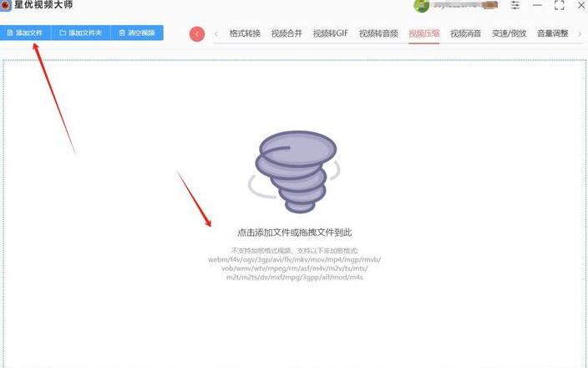588x368 pixels.
Task: Close the application window
Action: click(580, 5)
